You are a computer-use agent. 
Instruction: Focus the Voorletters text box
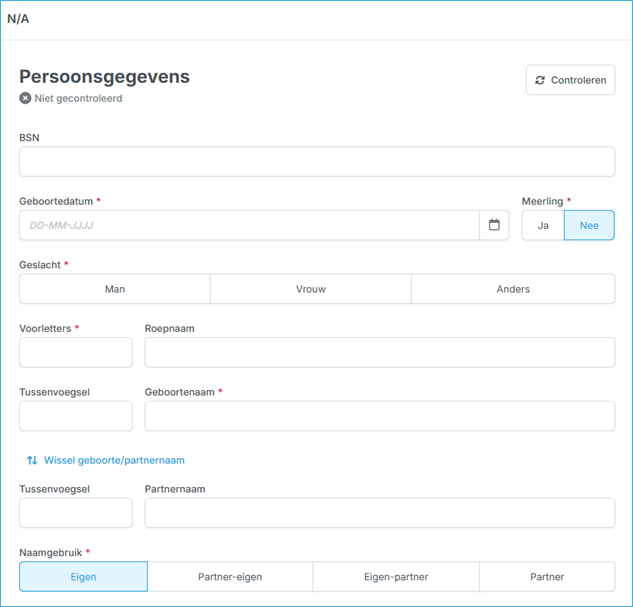tap(76, 352)
